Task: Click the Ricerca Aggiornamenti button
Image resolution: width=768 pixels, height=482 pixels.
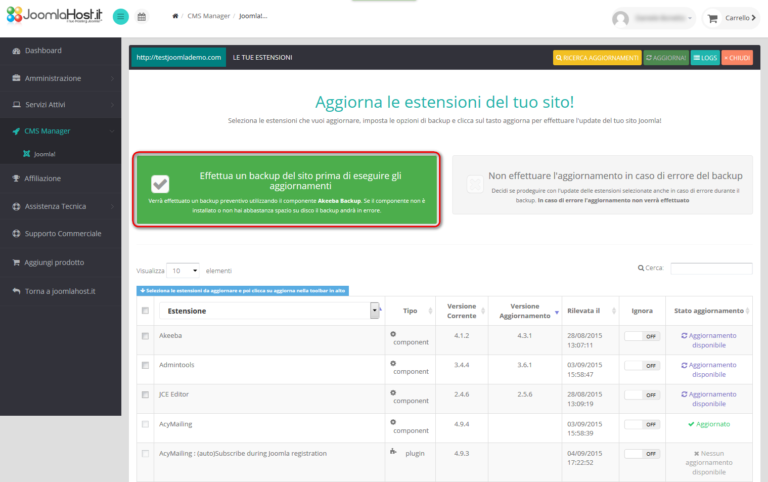Action: pyautogui.click(x=597, y=58)
